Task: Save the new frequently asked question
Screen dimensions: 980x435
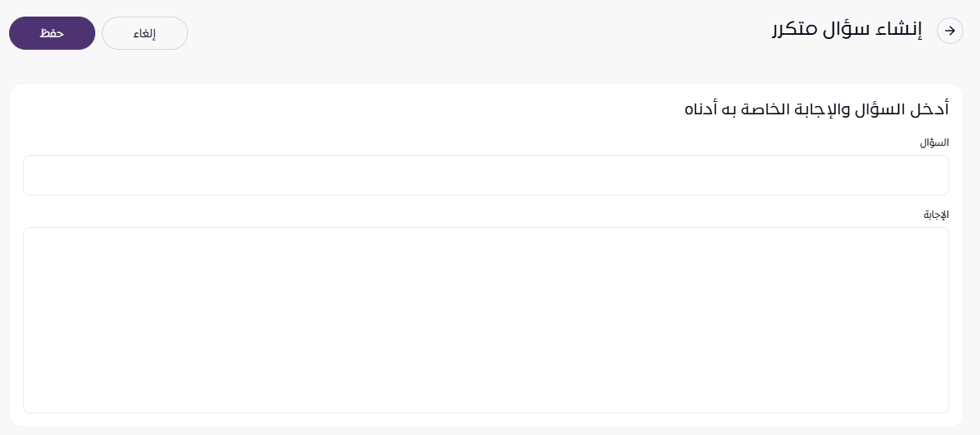Action: [52, 33]
